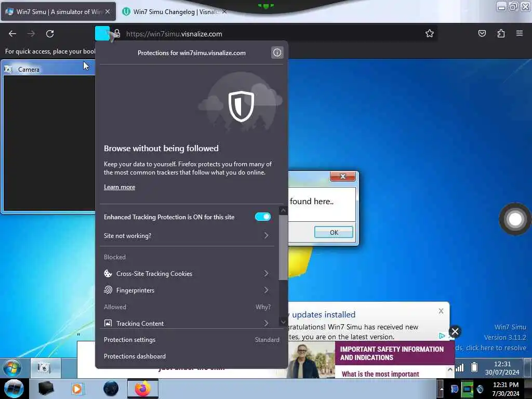Go back with the browser back arrow
The width and height of the screenshot is (532, 399).
(12, 34)
